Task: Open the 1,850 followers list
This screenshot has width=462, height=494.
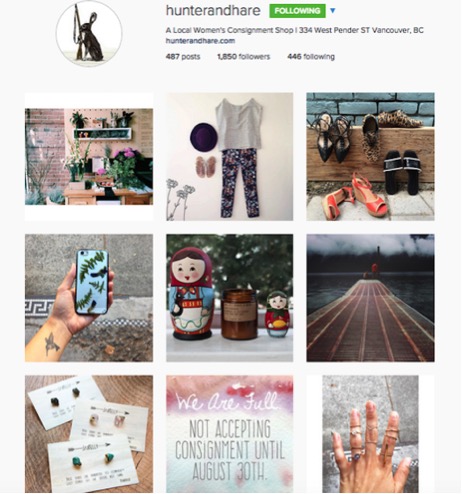Action: pyautogui.click(x=244, y=57)
